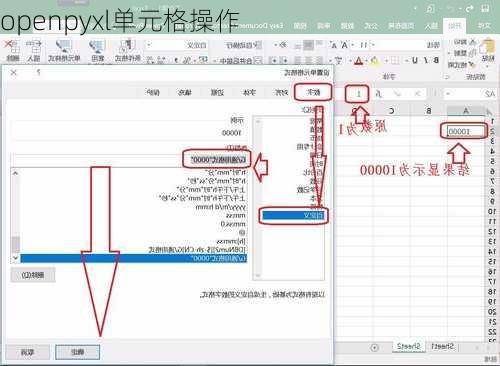Click the Increase Font Size large A icon
Image resolution: width=500 pixels, height=366 pixels.
pos(345,45)
